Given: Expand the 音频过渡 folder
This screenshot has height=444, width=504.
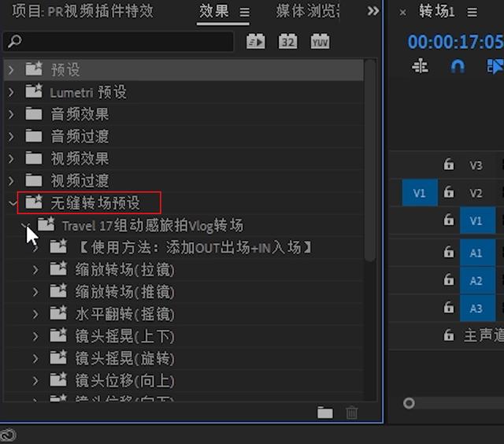Looking at the screenshot, I should [x=11, y=136].
